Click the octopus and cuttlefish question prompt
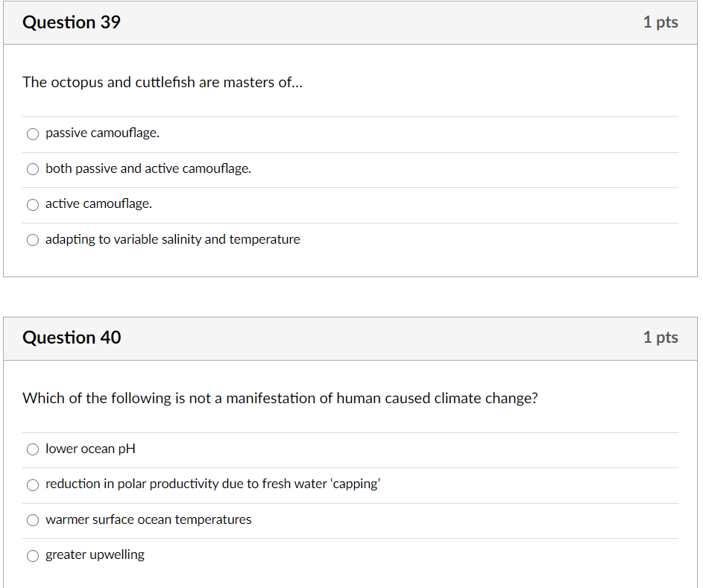 point(163,83)
